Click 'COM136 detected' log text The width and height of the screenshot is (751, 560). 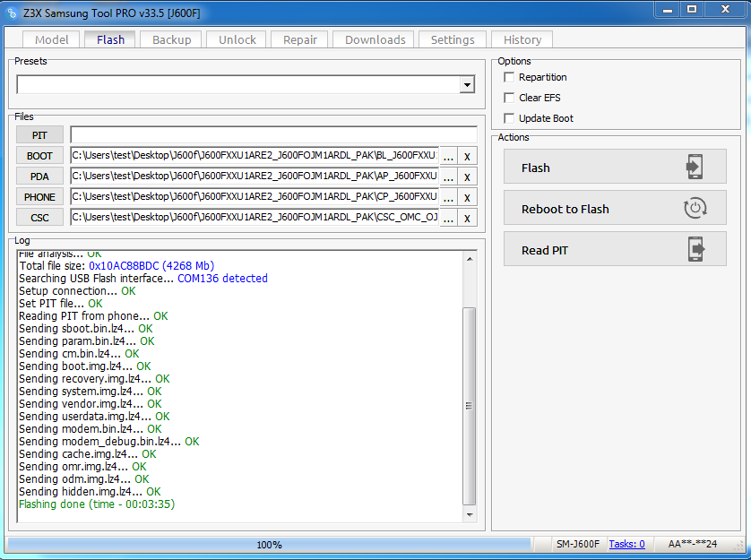click(222, 279)
